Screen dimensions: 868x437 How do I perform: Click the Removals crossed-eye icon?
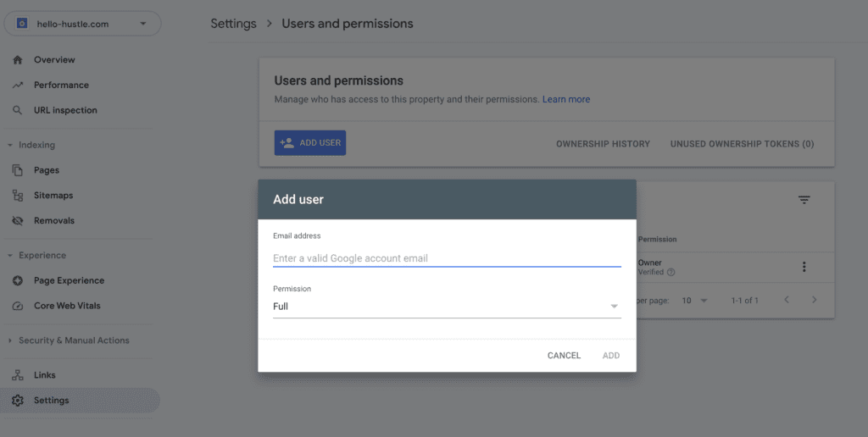18,221
